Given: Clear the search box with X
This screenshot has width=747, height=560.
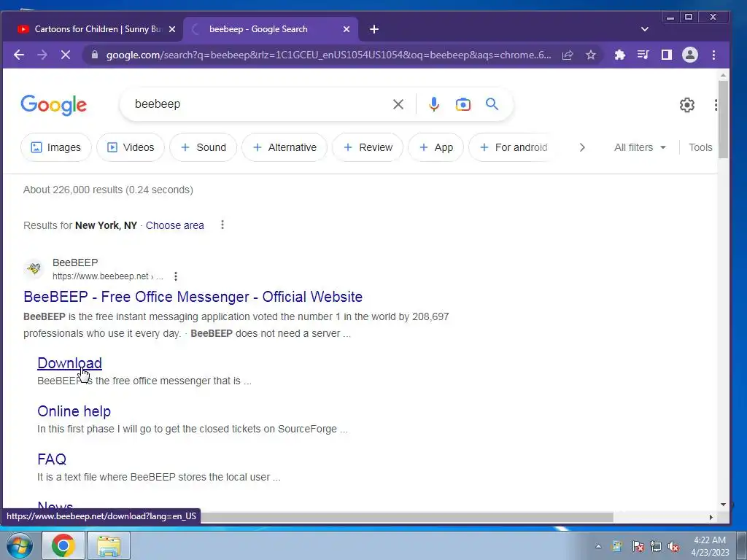Looking at the screenshot, I should [x=398, y=104].
